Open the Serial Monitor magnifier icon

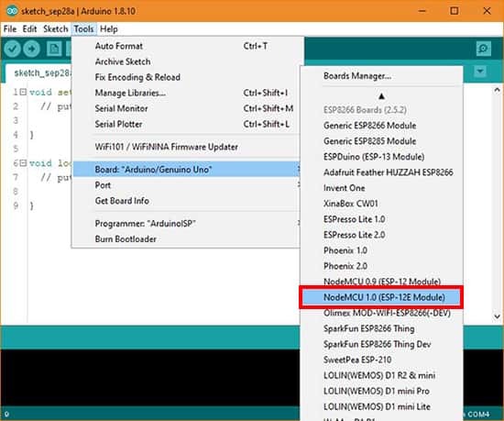[x=483, y=49]
